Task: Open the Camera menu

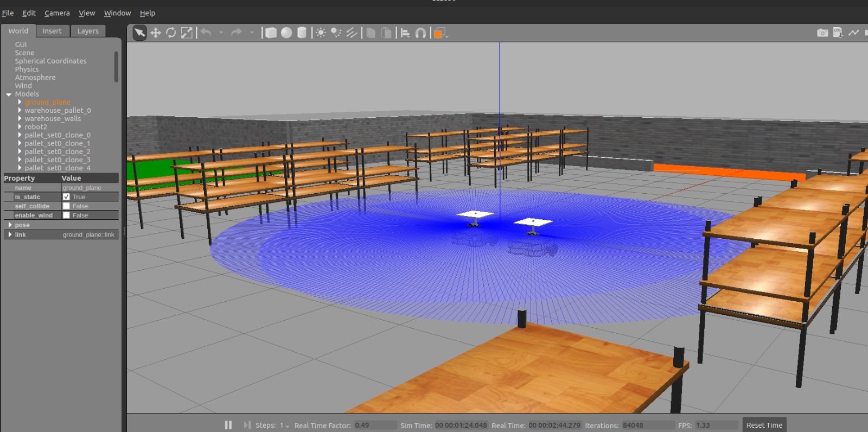Action: [57, 13]
